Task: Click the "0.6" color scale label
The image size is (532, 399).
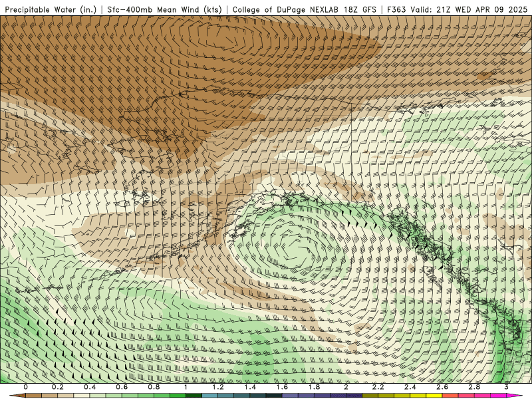Action: tap(122, 387)
